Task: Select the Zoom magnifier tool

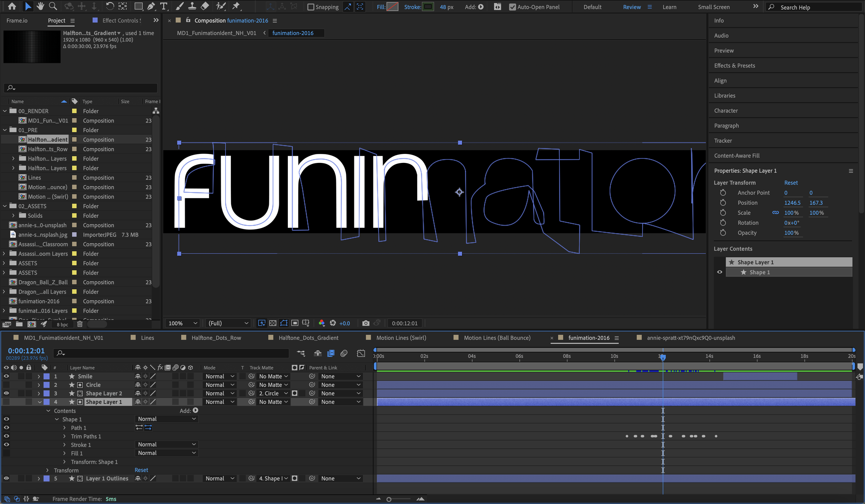Action: [x=53, y=6]
